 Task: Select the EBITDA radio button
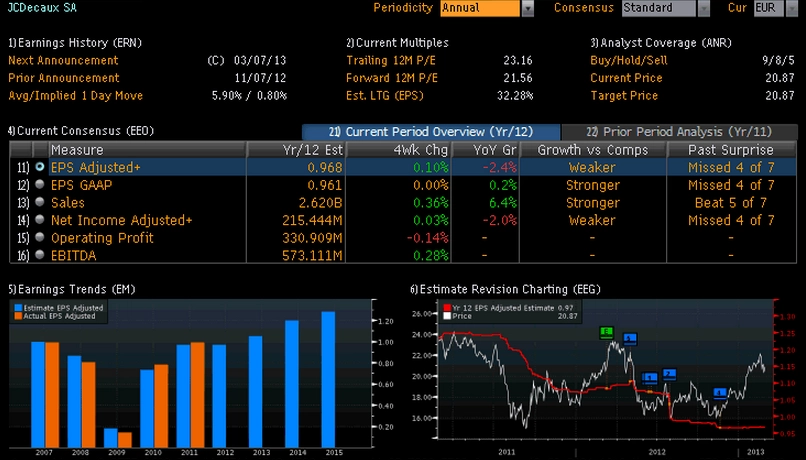pyautogui.click(x=40, y=255)
